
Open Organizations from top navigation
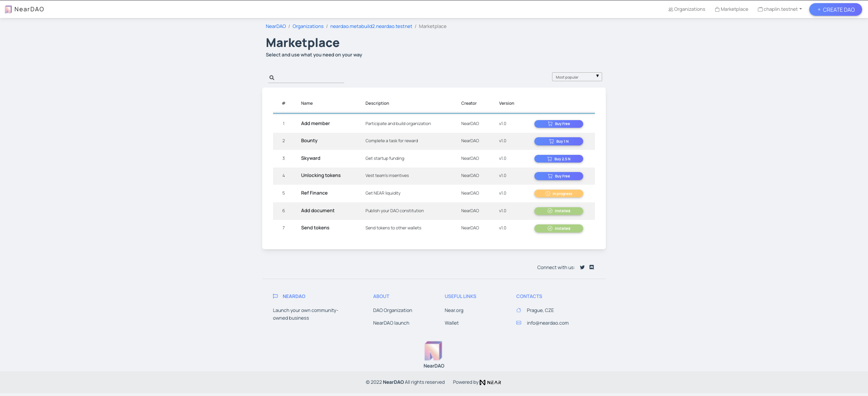[x=687, y=9]
